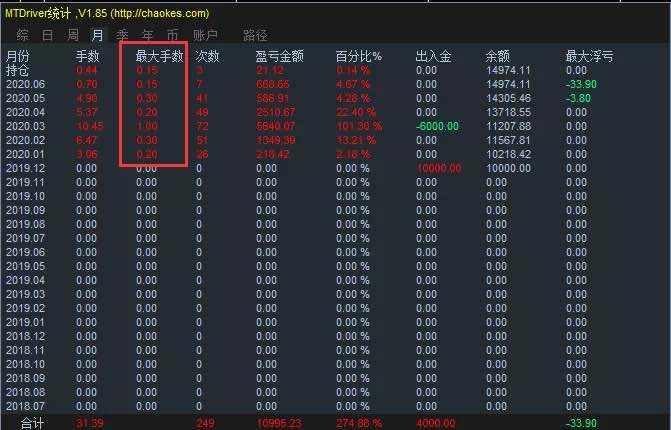The height and width of the screenshot is (430, 671).
Task: Click the 最大手数 column header
Action: click(159, 56)
